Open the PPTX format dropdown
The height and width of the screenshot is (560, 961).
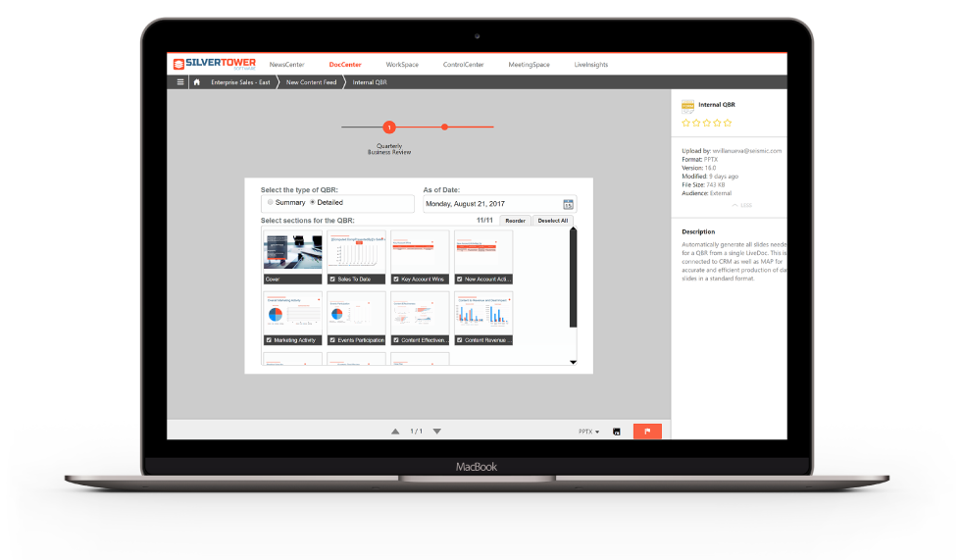pos(589,432)
